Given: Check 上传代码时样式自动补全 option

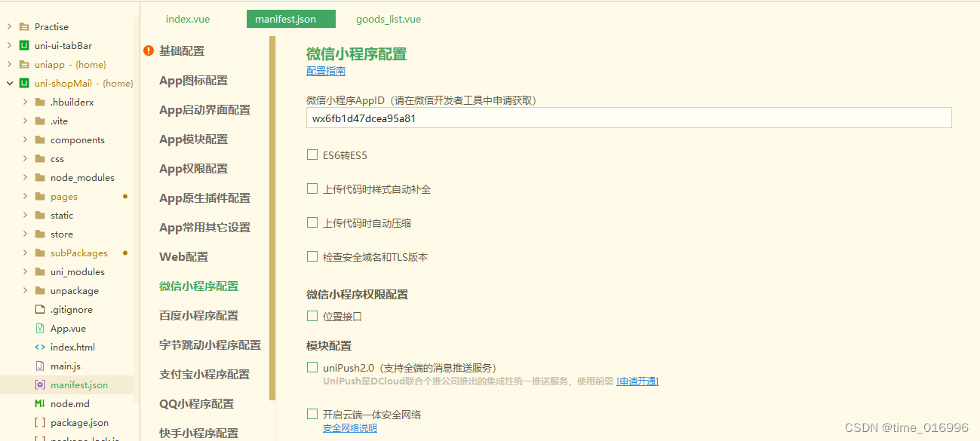Looking at the screenshot, I should click(312, 188).
